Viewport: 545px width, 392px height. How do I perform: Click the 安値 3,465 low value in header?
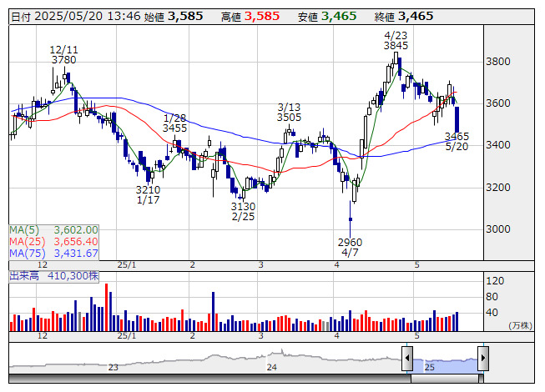click(327, 17)
